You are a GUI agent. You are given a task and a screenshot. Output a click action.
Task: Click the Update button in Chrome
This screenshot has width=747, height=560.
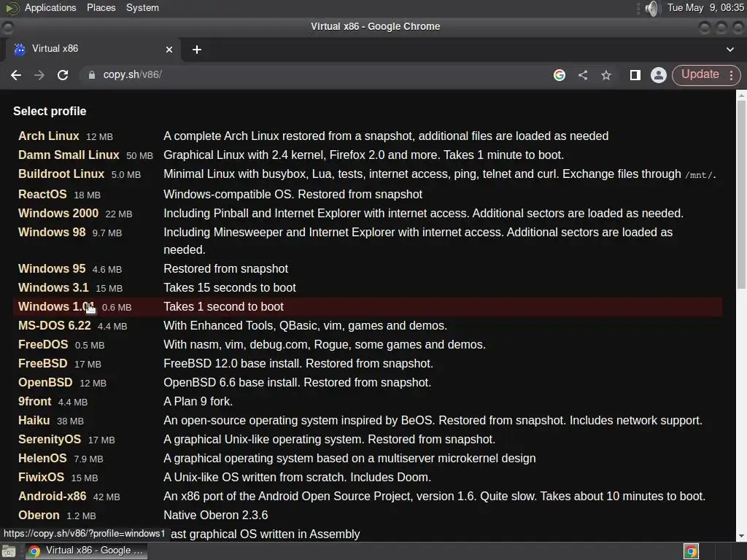(700, 75)
